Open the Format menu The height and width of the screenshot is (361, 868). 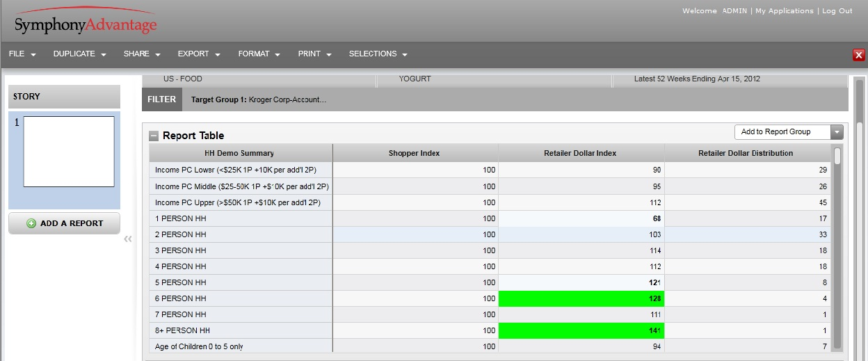coord(259,54)
